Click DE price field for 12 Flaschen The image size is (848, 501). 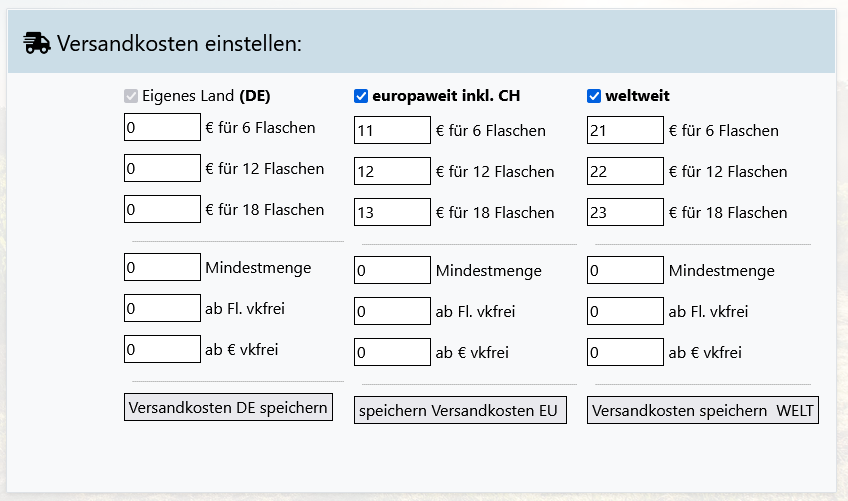tap(162, 168)
